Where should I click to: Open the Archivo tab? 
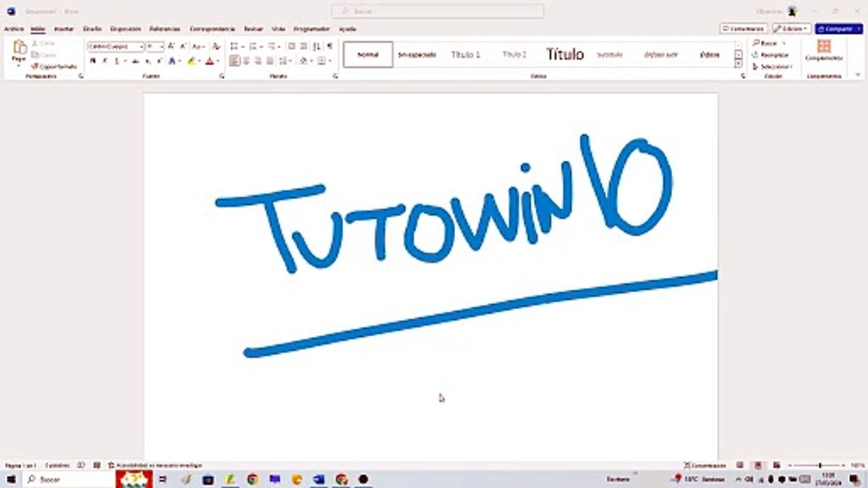click(14, 29)
